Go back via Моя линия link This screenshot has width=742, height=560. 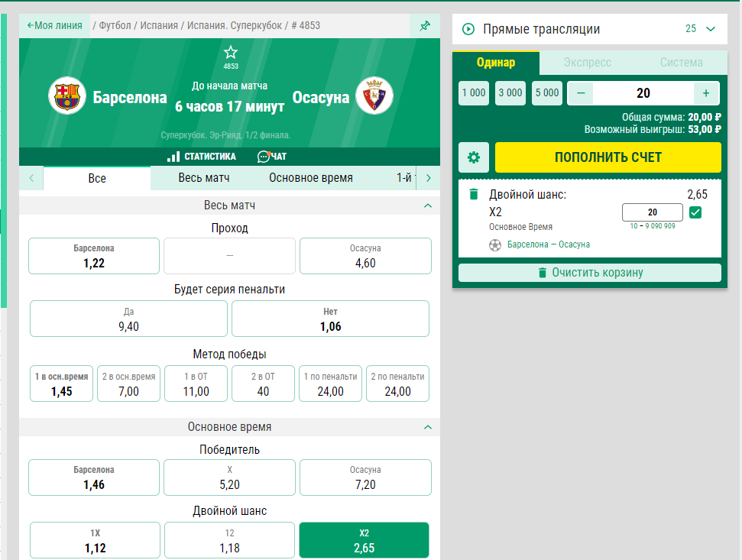pyautogui.click(x=54, y=25)
